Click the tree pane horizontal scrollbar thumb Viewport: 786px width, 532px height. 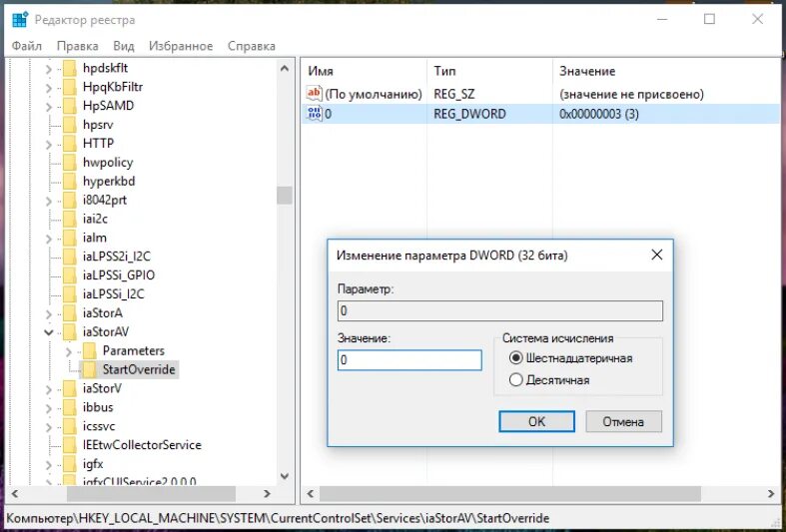tap(152, 494)
